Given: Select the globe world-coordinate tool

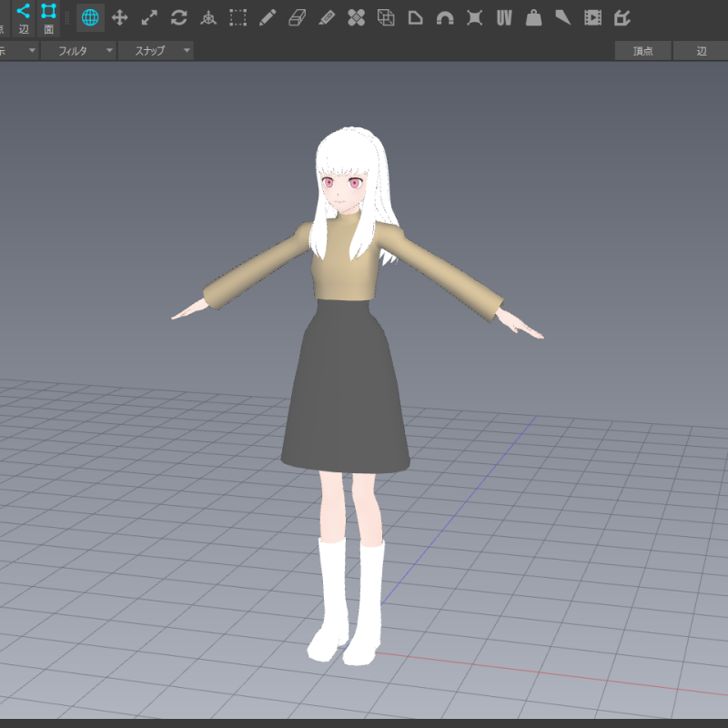Looking at the screenshot, I should tap(90, 17).
